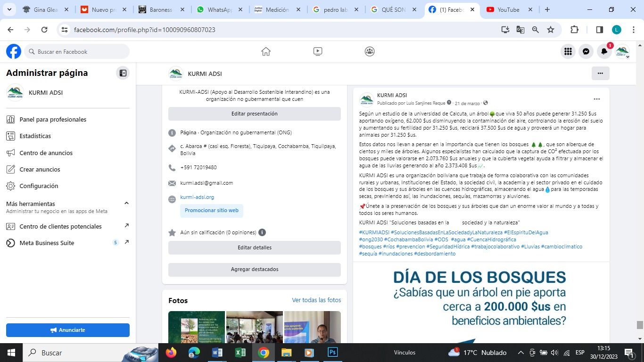Switch to the YouTube tab

pos(509,9)
